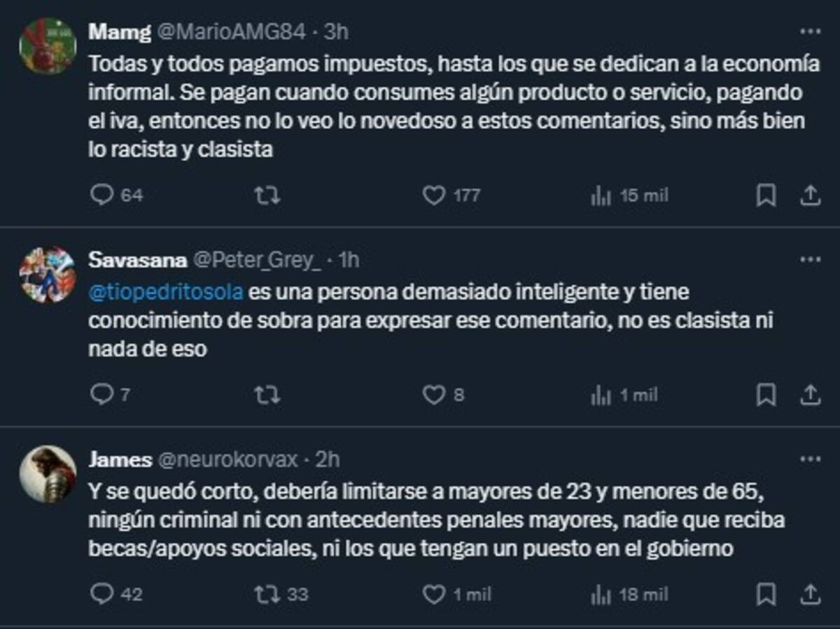Share Savasana's tweet

click(x=810, y=394)
